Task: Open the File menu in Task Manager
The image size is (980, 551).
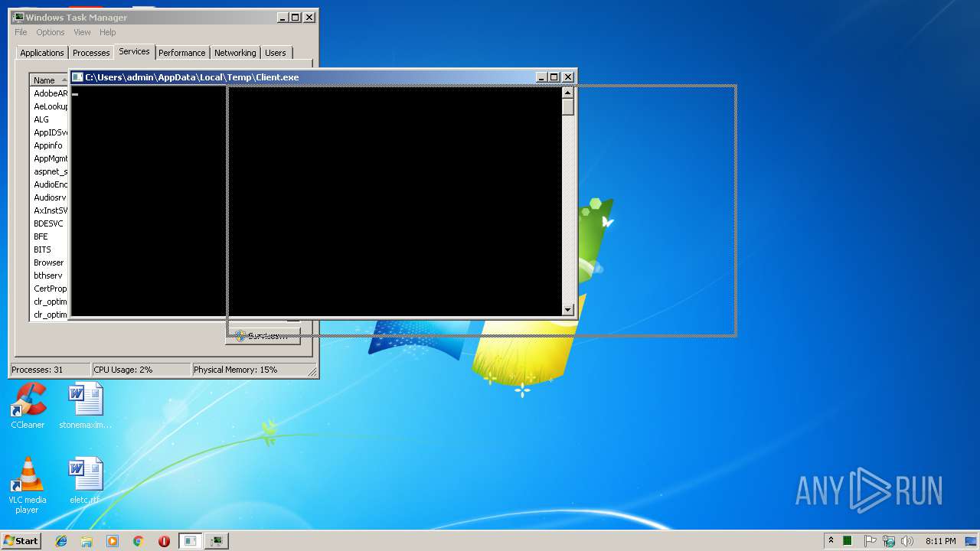Action: coord(21,32)
